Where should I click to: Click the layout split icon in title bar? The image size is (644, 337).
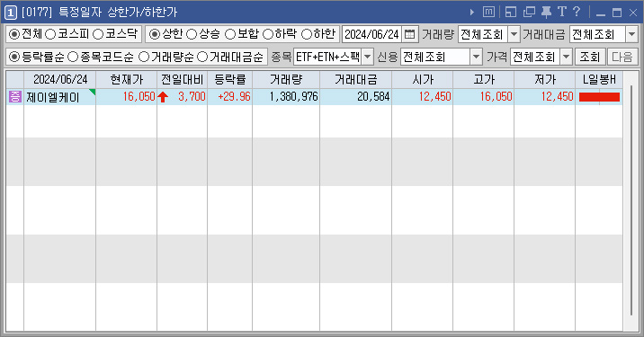(x=511, y=12)
